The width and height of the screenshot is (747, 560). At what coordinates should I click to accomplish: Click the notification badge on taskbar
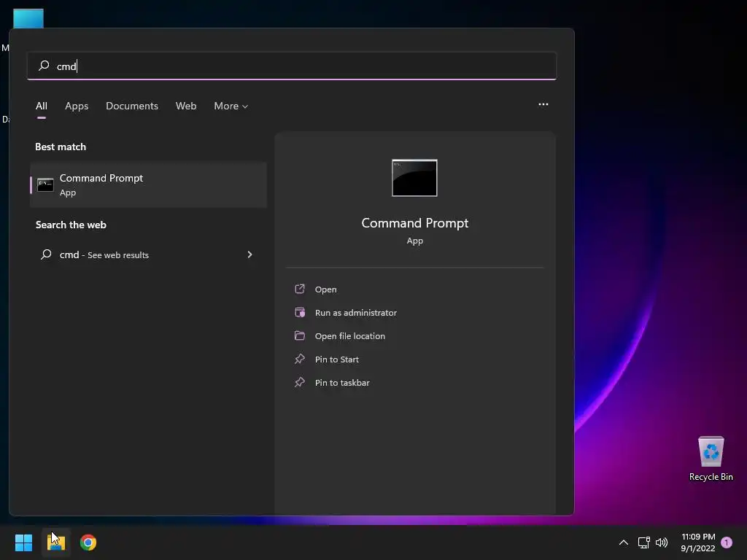(x=727, y=542)
